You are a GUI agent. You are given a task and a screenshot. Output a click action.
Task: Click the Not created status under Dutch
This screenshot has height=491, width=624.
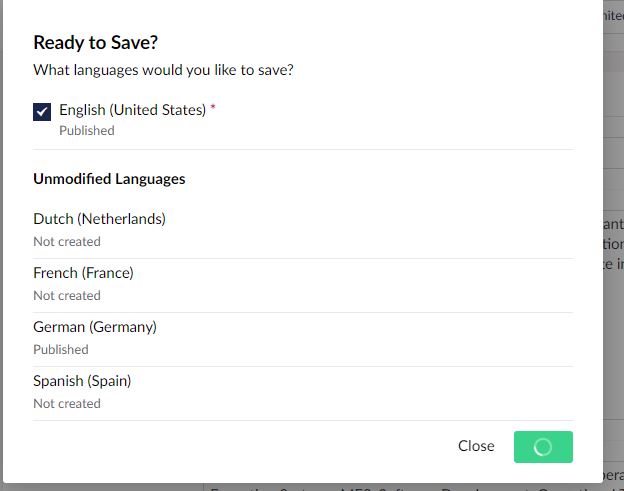click(x=67, y=242)
